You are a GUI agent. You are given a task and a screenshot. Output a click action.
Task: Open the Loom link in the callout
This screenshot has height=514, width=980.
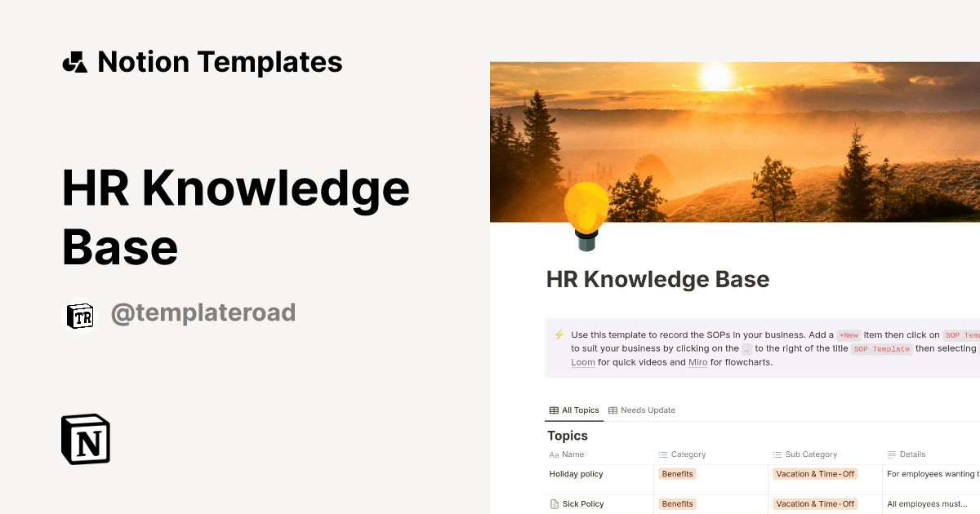pos(582,361)
